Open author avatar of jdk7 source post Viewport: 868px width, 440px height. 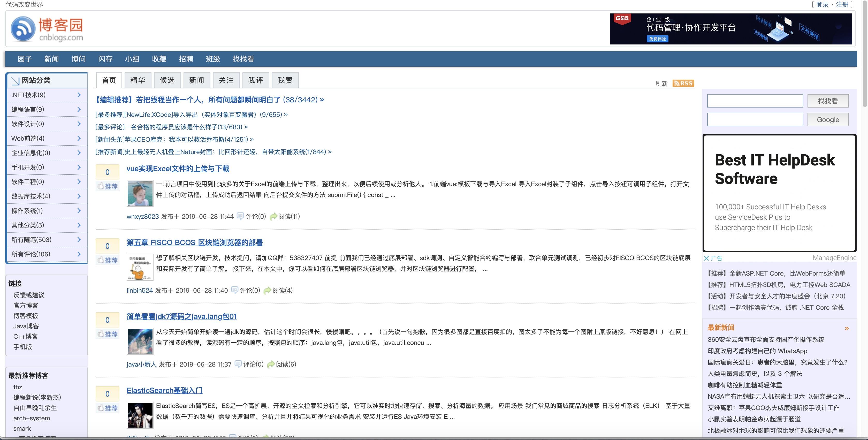(x=140, y=341)
